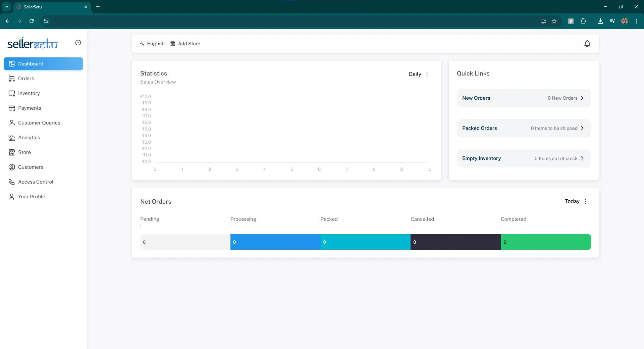
Task: Switch to the Dashboard menu item
Action: (31, 63)
